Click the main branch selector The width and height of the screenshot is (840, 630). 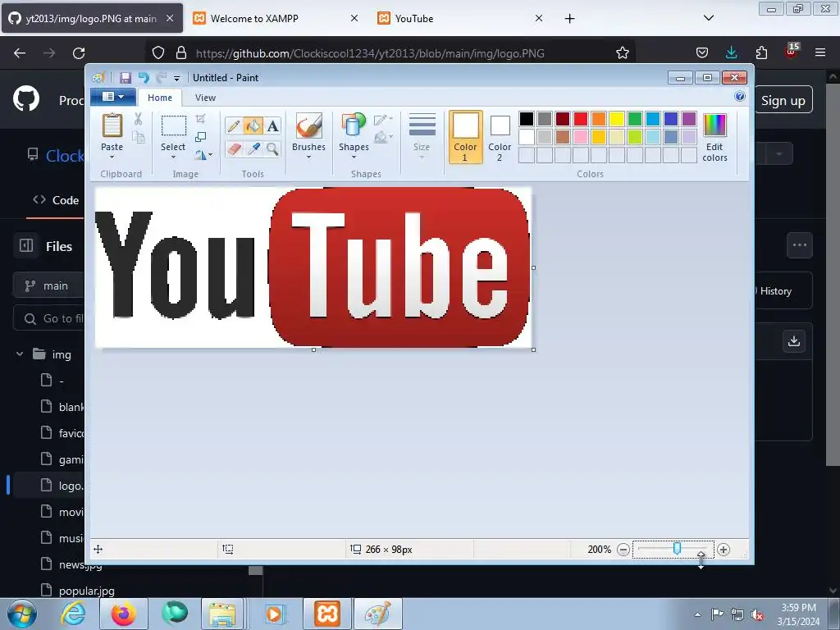pos(48,285)
